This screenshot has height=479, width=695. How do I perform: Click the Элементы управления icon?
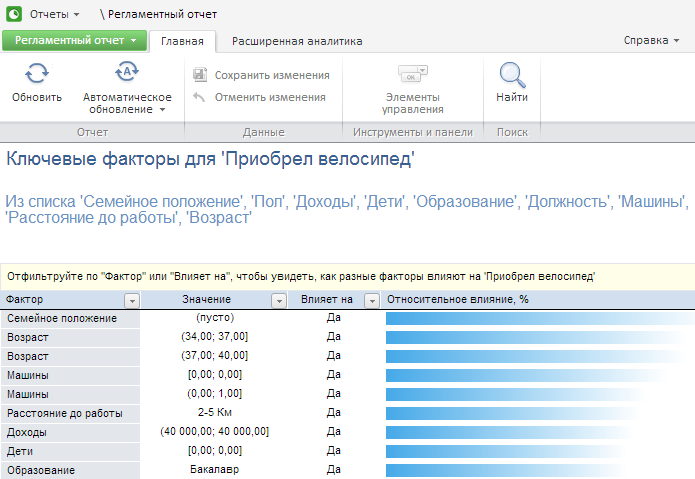point(413,74)
